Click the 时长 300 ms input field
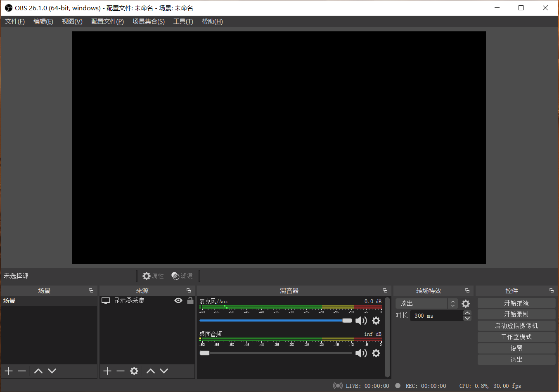This screenshot has width=559, height=392. pyautogui.click(x=436, y=316)
